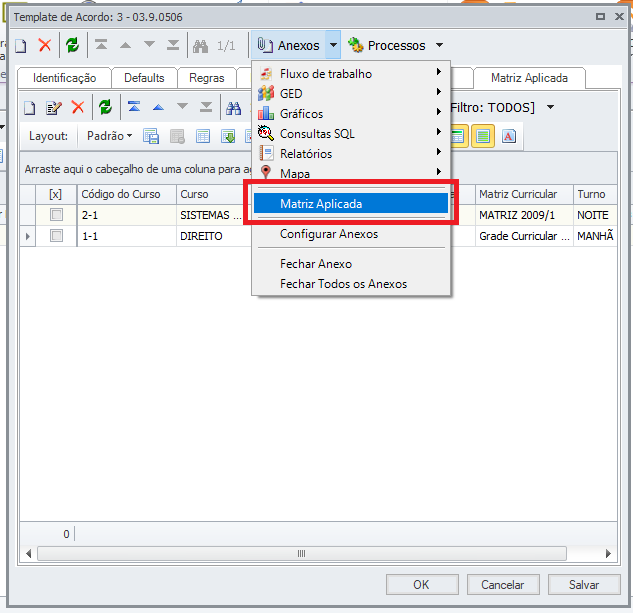Open the Filtro: TODOS dropdown arrow
The height and width of the screenshot is (613, 633).
[550, 107]
